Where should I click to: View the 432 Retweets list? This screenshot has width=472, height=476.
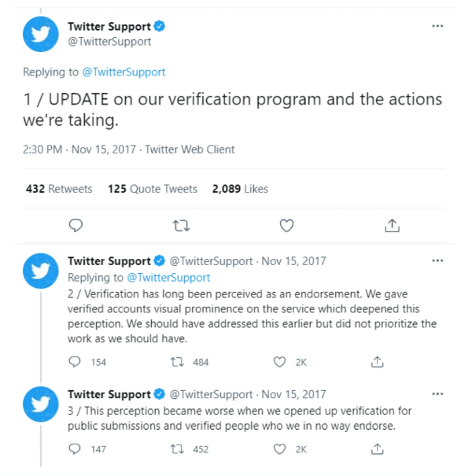pyautogui.click(x=59, y=189)
